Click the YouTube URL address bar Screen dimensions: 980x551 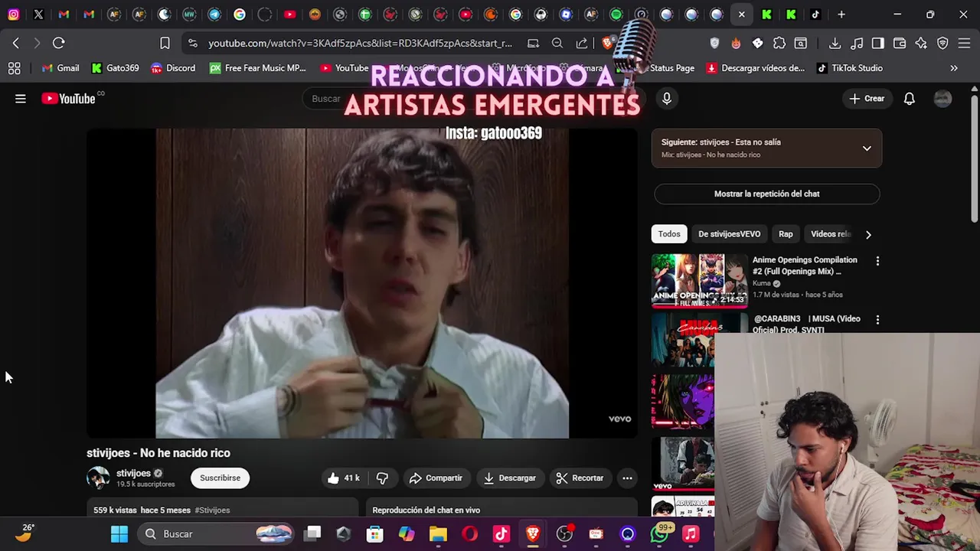tap(360, 44)
